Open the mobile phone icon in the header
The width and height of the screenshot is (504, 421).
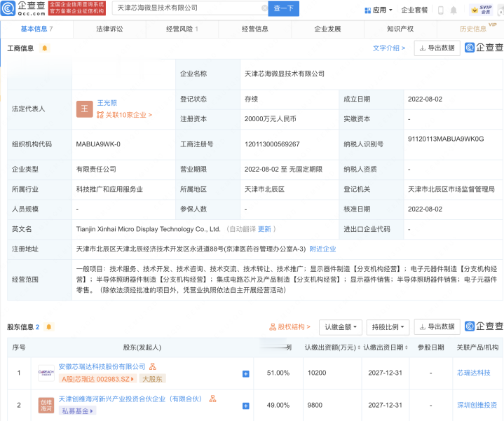pos(441,11)
